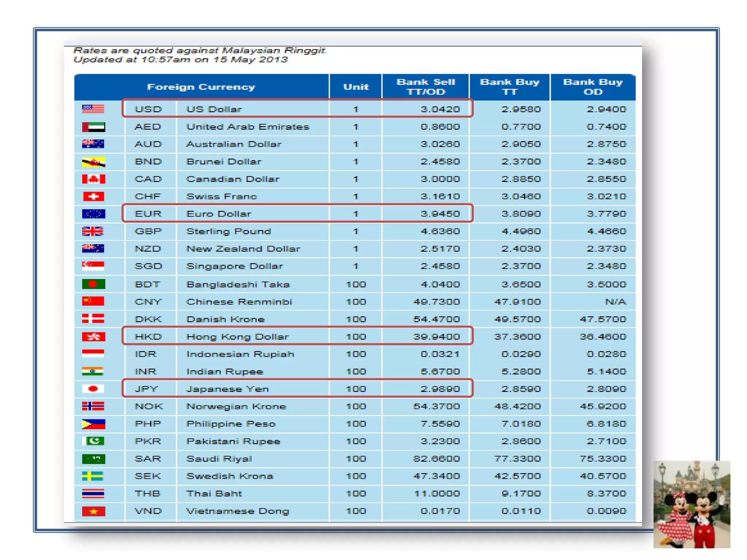Click the US flag icon
Screen dimensions: 747x560
click(x=93, y=109)
